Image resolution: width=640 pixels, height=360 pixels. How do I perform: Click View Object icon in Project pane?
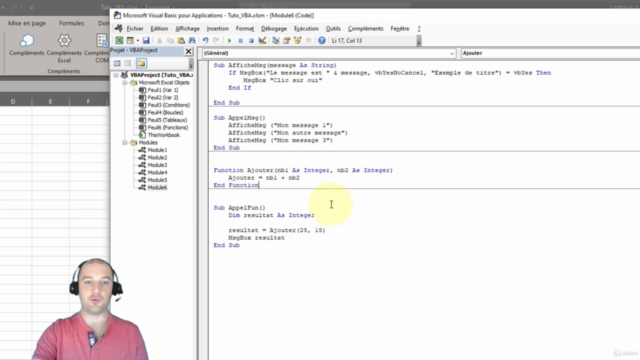(x=128, y=63)
